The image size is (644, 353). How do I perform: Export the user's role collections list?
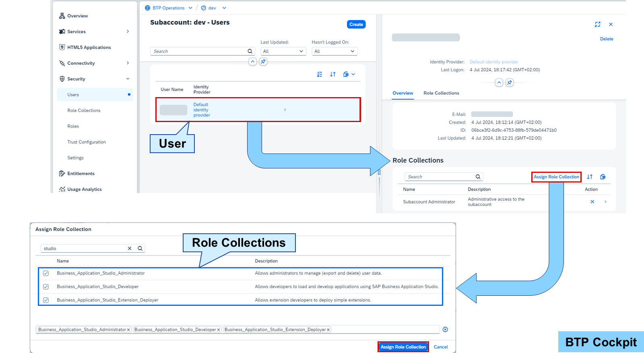pyautogui.click(x=603, y=177)
